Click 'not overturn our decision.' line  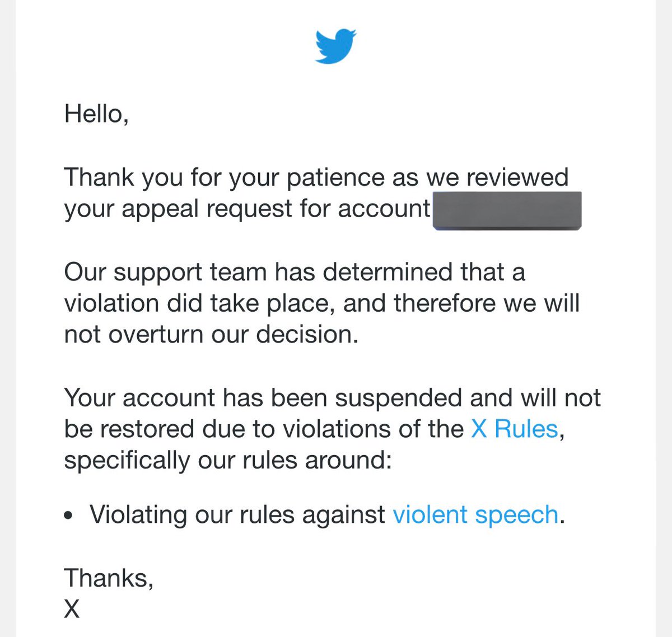coord(211,335)
